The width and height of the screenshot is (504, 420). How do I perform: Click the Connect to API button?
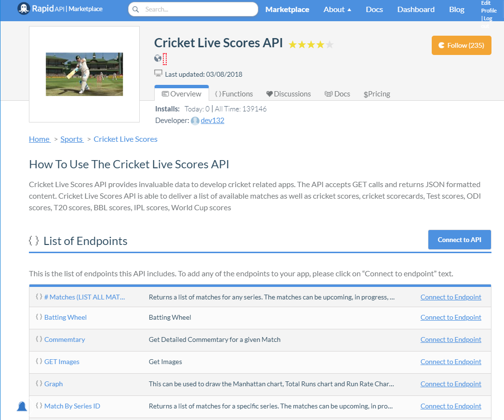click(459, 240)
